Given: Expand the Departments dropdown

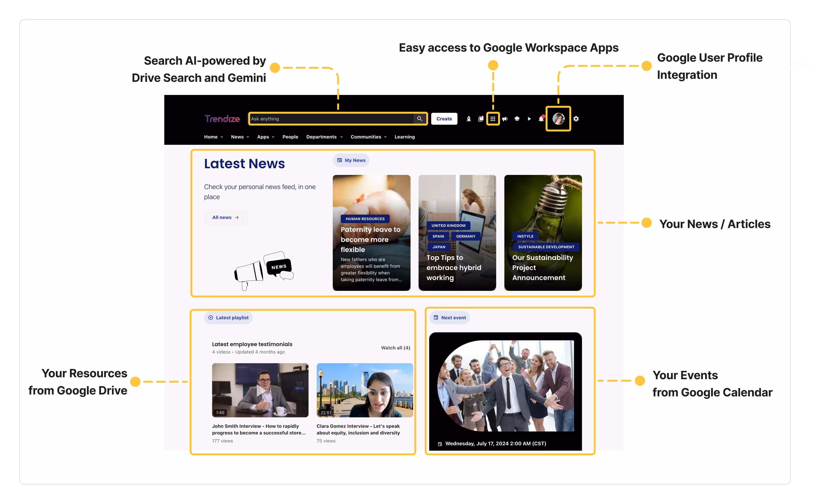Looking at the screenshot, I should coord(325,137).
